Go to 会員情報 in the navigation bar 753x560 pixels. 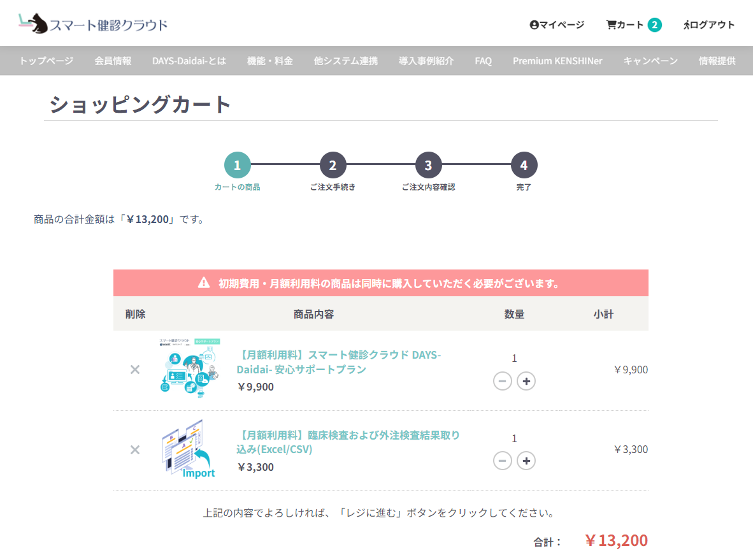pyautogui.click(x=113, y=61)
